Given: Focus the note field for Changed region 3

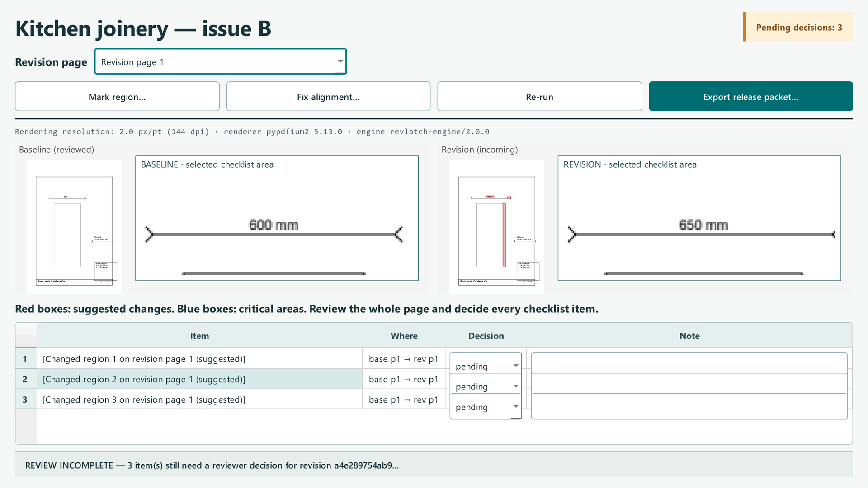Looking at the screenshot, I should point(689,406).
